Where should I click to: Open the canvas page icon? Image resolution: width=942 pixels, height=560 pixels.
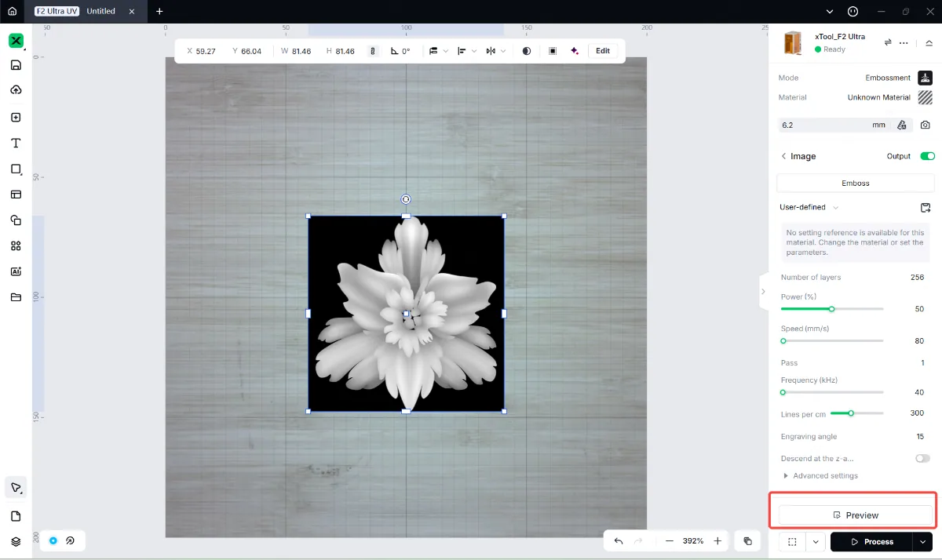(x=16, y=516)
